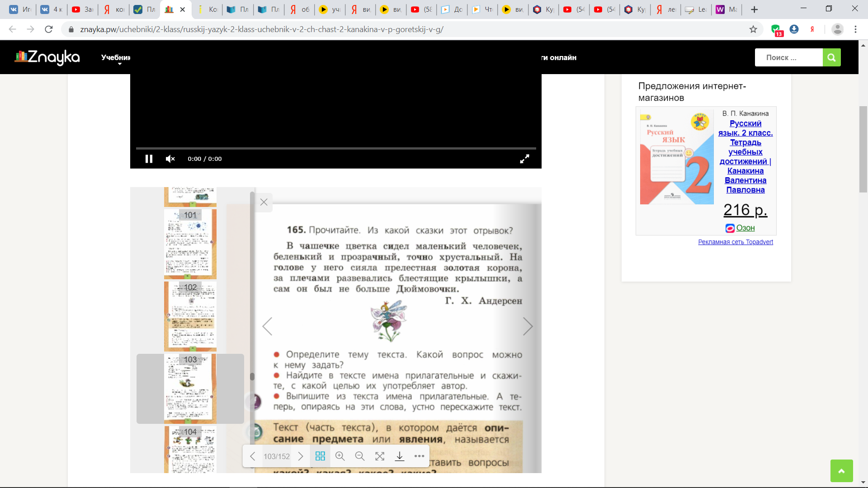Click the green search button

pos(831,57)
